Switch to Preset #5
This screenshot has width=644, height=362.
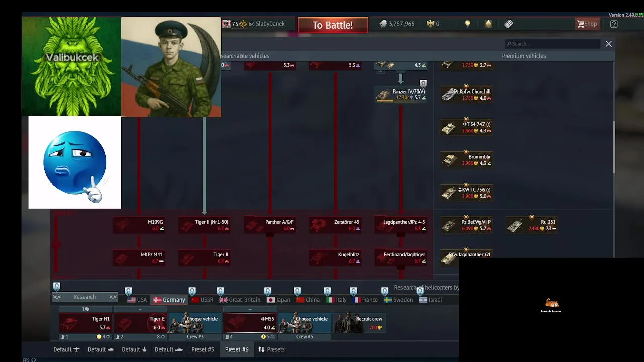coord(203,349)
